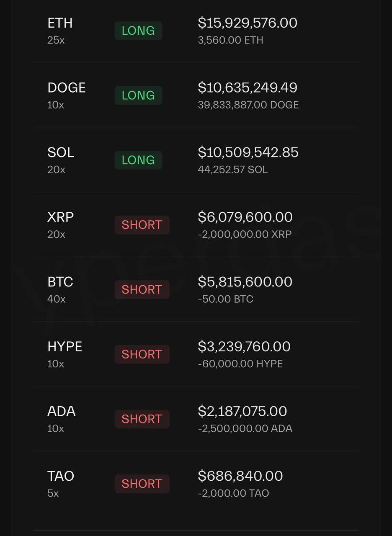Click the $15,929,576.00 position value

point(248,23)
